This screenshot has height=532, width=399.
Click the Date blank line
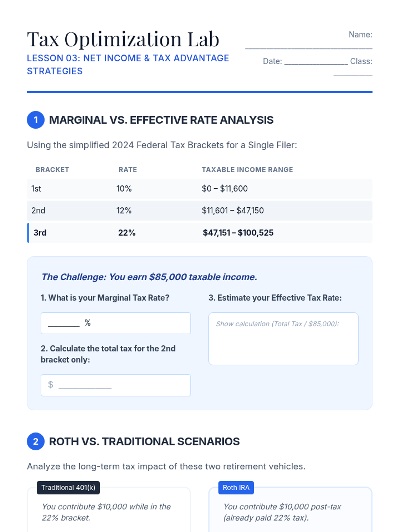coord(316,63)
